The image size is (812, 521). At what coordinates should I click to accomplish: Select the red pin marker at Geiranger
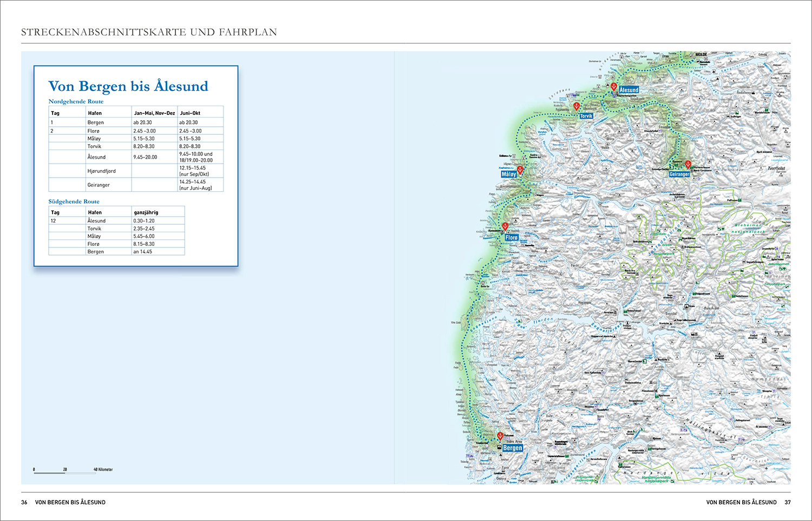(x=688, y=164)
